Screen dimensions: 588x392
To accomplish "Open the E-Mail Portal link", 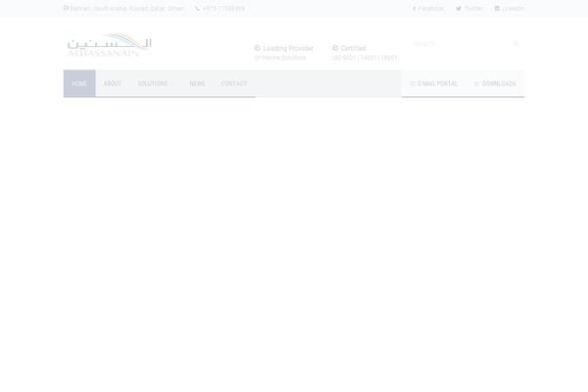I will (x=433, y=83).
